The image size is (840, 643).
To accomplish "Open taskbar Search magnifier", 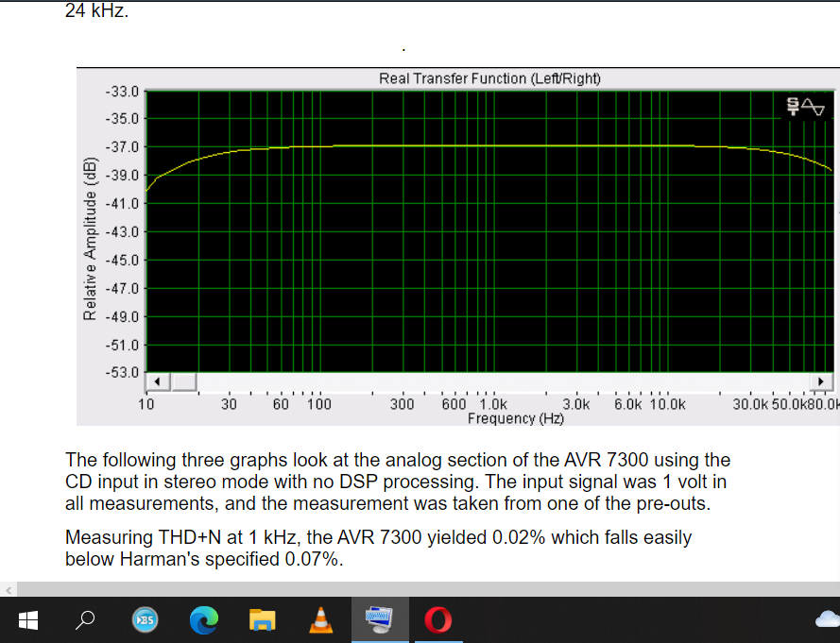I will tap(85, 620).
